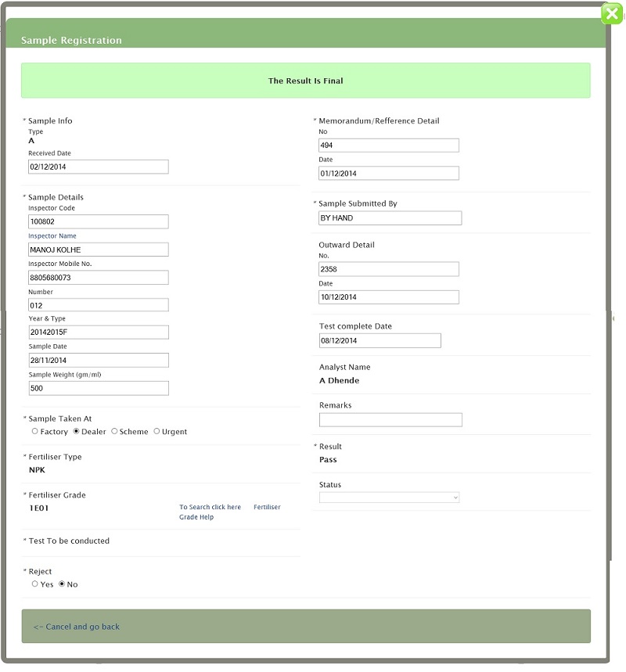Select the Urgent radio button
The height and width of the screenshot is (672, 626).
[x=156, y=431]
